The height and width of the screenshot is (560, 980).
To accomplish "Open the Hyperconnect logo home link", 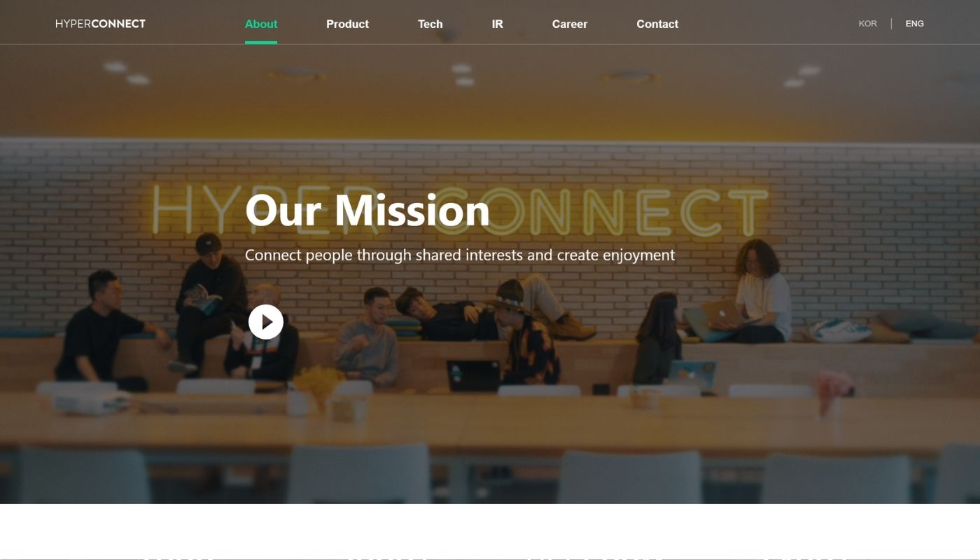I will [x=101, y=24].
